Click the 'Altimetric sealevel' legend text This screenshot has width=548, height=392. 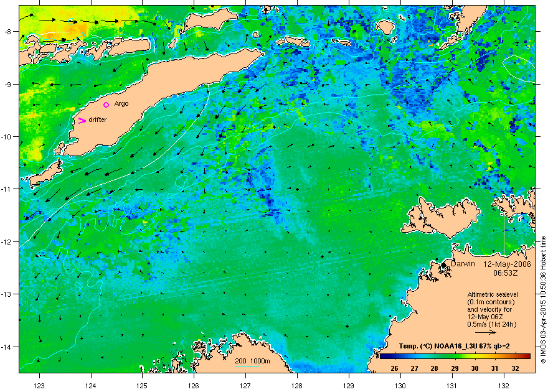click(x=492, y=294)
